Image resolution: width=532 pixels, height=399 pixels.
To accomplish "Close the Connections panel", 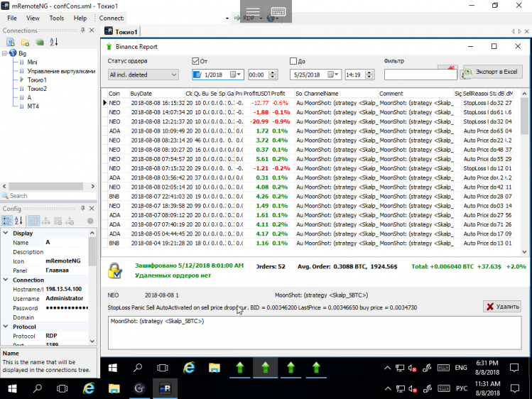I will coord(92,30).
